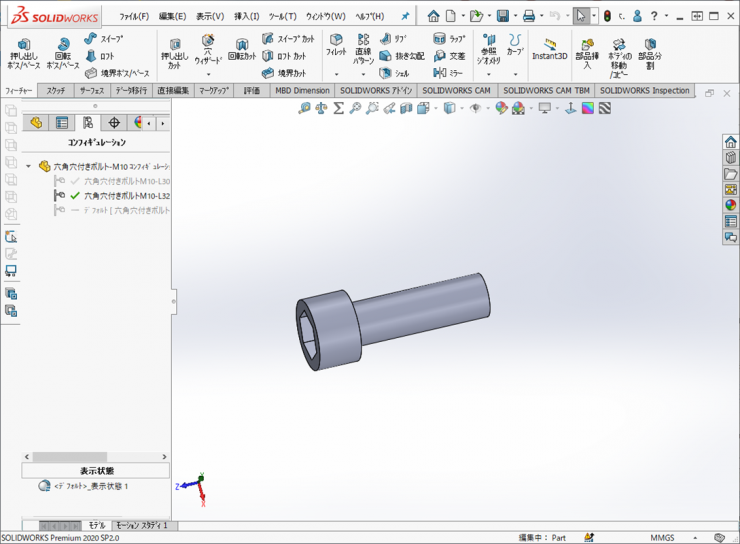Click the Appearances color ball in the task pane

pyautogui.click(x=731, y=205)
